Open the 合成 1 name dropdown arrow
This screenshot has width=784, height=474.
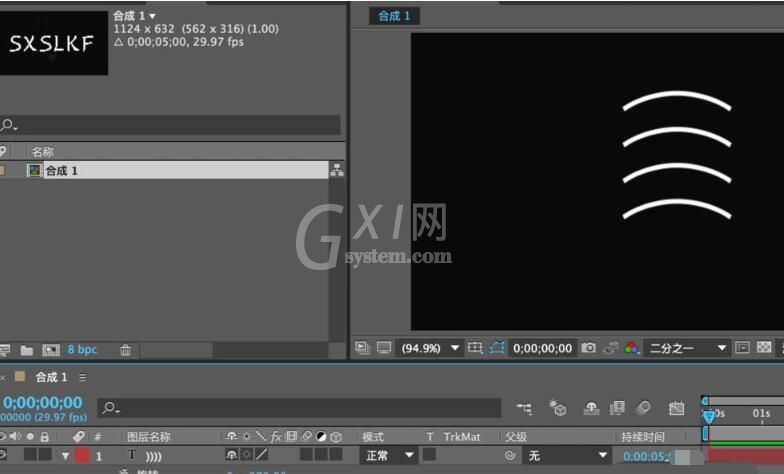(152, 16)
